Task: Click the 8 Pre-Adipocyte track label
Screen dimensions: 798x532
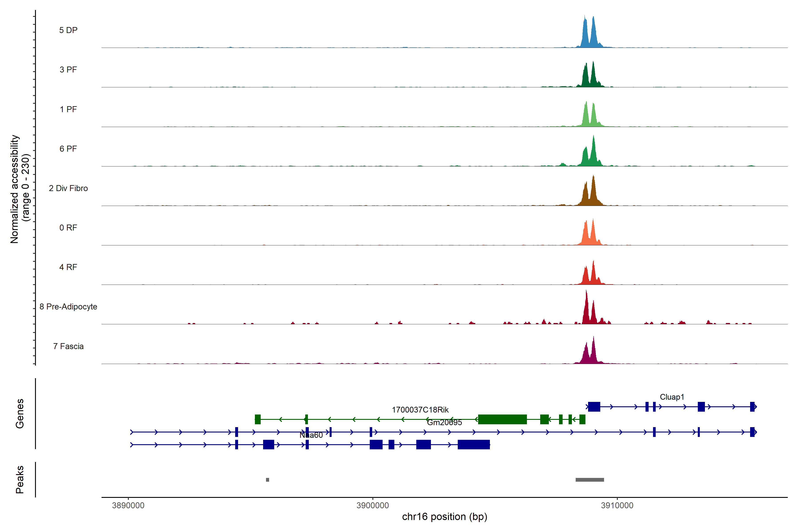Action: pyautogui.click(x=68, y=307)
